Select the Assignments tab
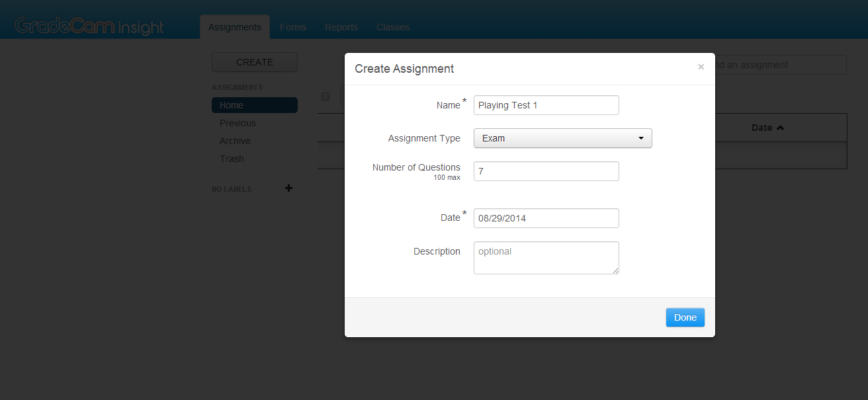Image resolution: width=868 pixels, height=400 pixels. [234, 27]
